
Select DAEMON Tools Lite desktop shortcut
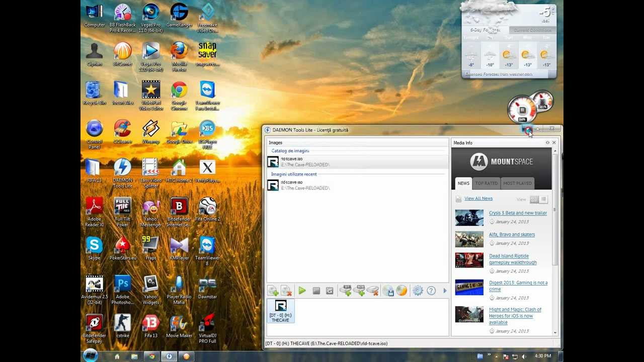[123, 173]
